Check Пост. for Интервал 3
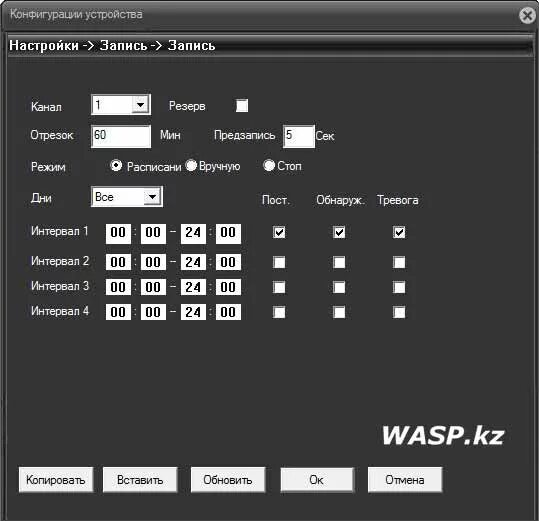 click(x=279, y=287)
